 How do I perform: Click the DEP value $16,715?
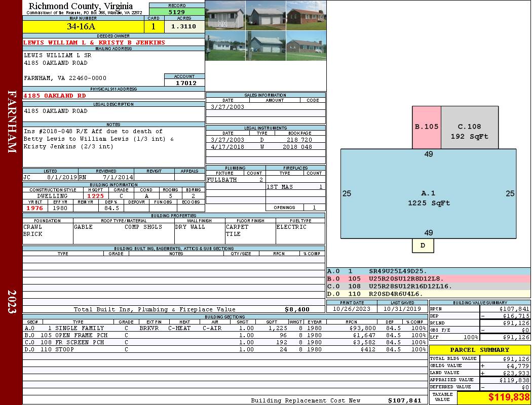coord(516,316)
